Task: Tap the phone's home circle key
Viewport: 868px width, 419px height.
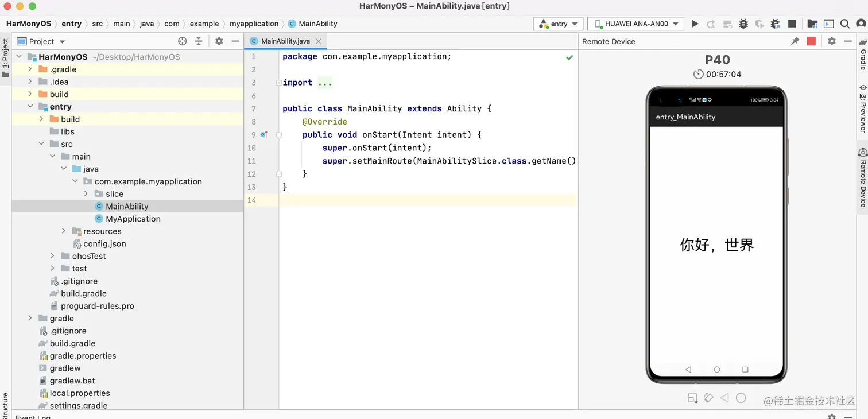Action: (716, 370)
